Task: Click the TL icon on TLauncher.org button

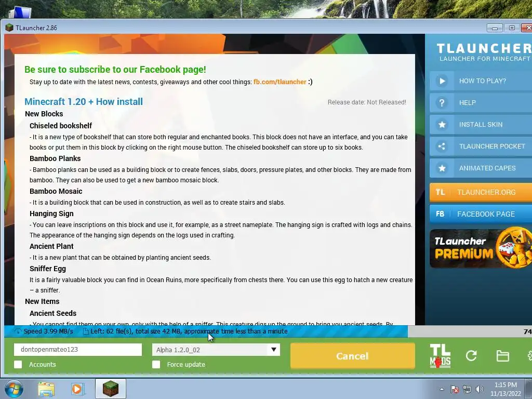Action: pos(440,192)
